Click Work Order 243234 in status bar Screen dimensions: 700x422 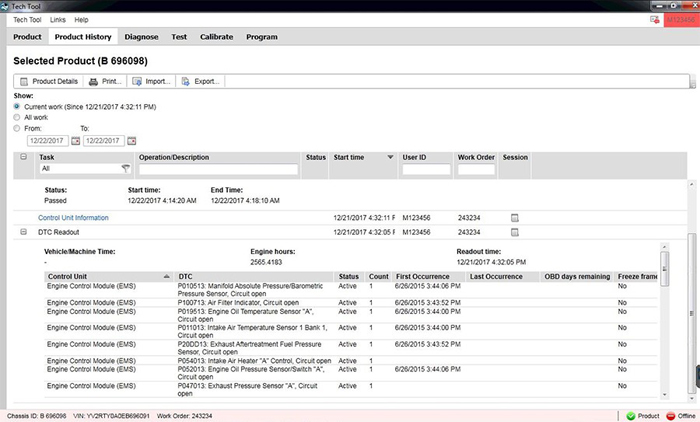tap(184, 416)
